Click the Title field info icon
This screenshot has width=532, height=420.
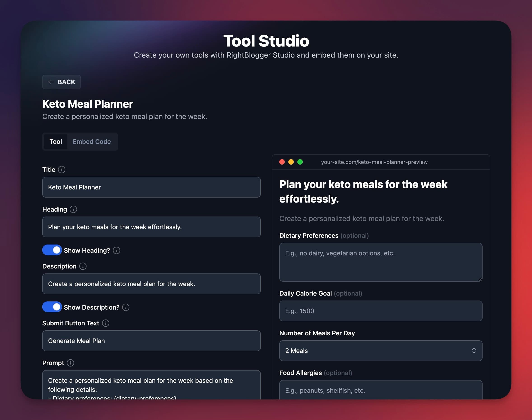click(x=62, y=169)
